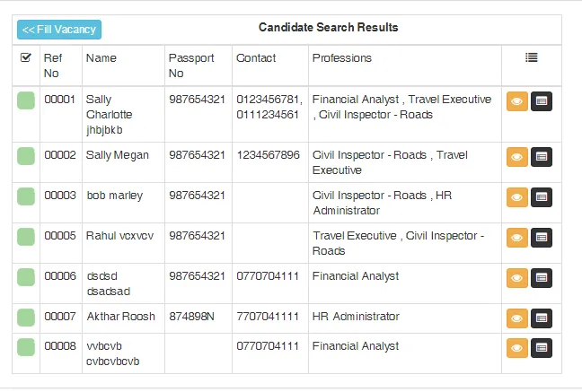Open the black details icon for Akthar Roosh
The image size is (582, 392).
click(x=542, y=318)
